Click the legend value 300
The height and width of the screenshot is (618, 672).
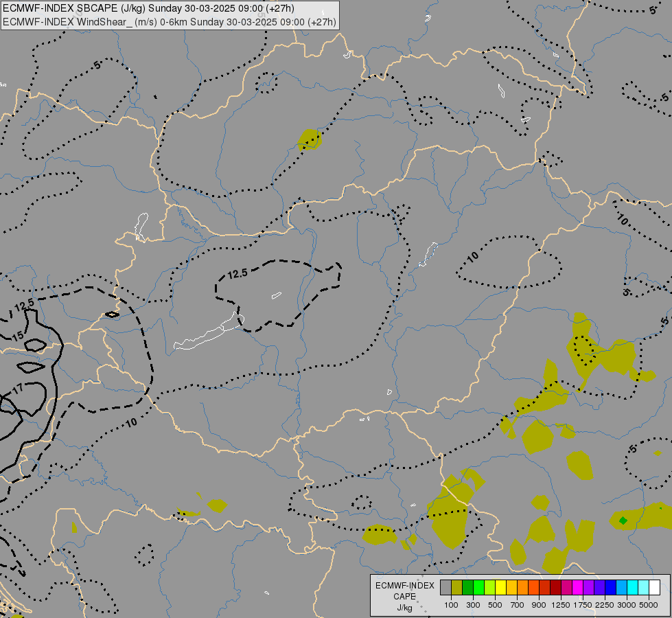[473, 605]
